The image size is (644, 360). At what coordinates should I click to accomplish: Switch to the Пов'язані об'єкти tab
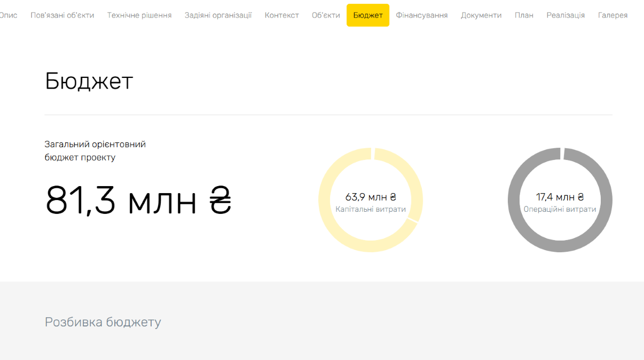click(x=62, y=15)
